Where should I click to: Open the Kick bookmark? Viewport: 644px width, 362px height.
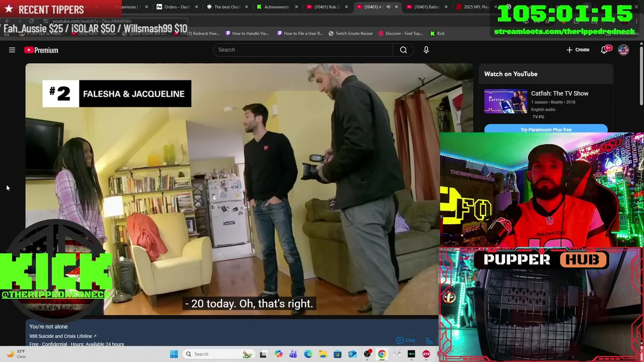(437, 33)
